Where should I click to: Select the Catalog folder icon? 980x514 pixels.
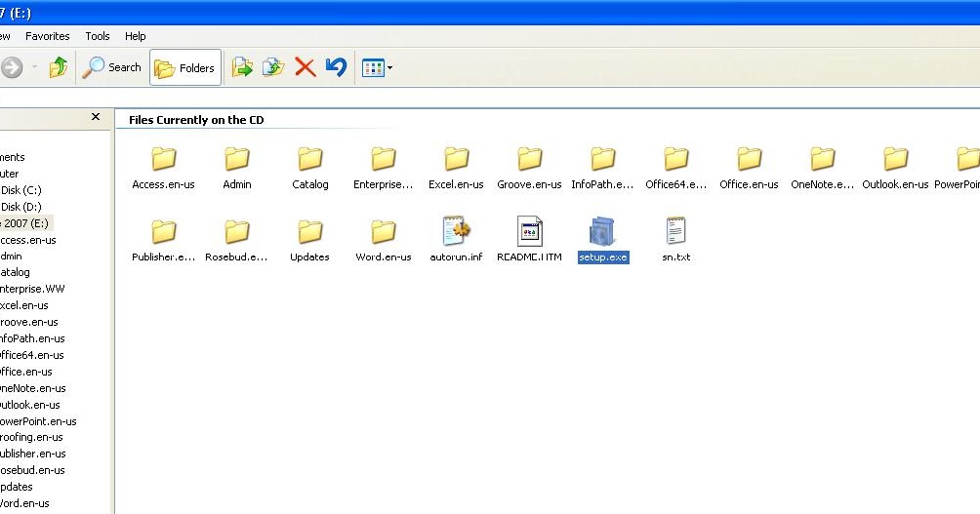coord(310,159)
